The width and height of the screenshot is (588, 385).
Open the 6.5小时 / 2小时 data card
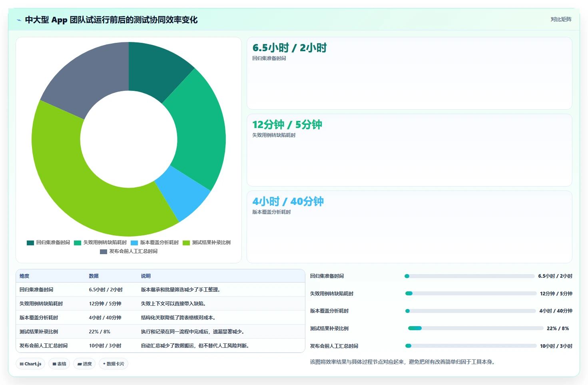coord(409,73)
